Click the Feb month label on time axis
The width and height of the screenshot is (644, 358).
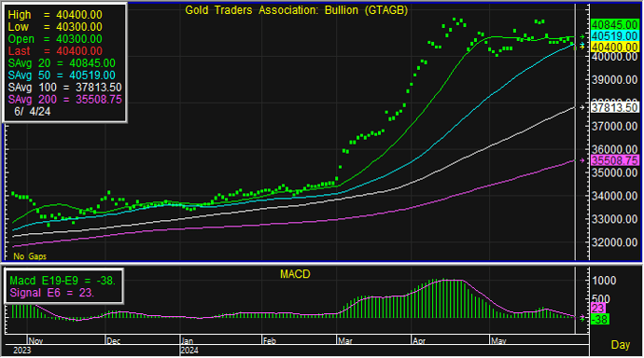[270, 341]
